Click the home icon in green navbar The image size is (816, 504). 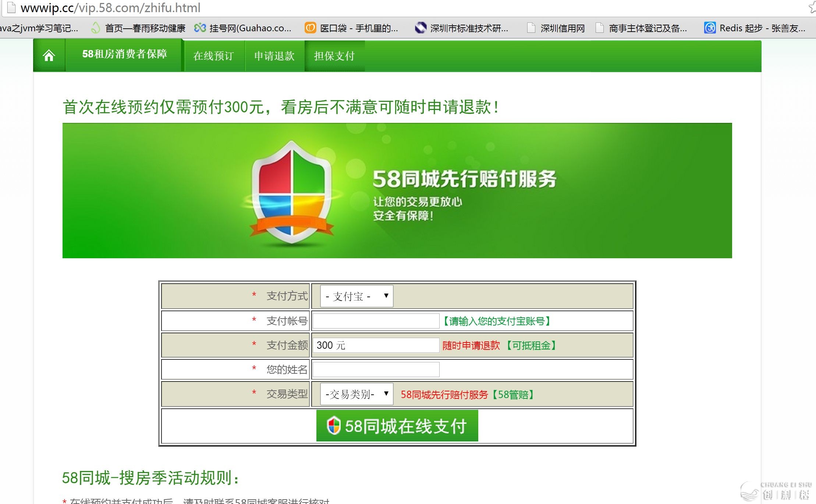(x=49, y=56)
